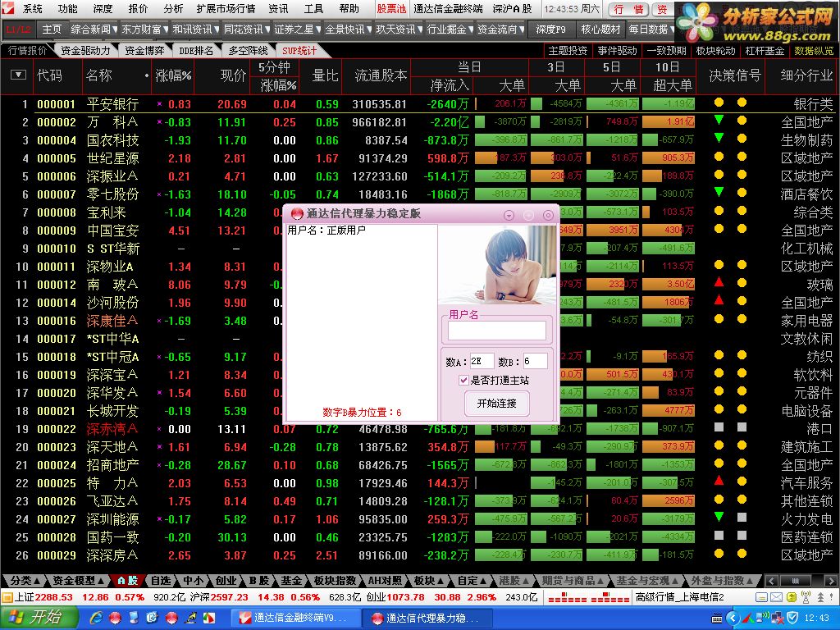Switch to 多空阵线 tab
840x630 pixels.
(x=248, y=50)
